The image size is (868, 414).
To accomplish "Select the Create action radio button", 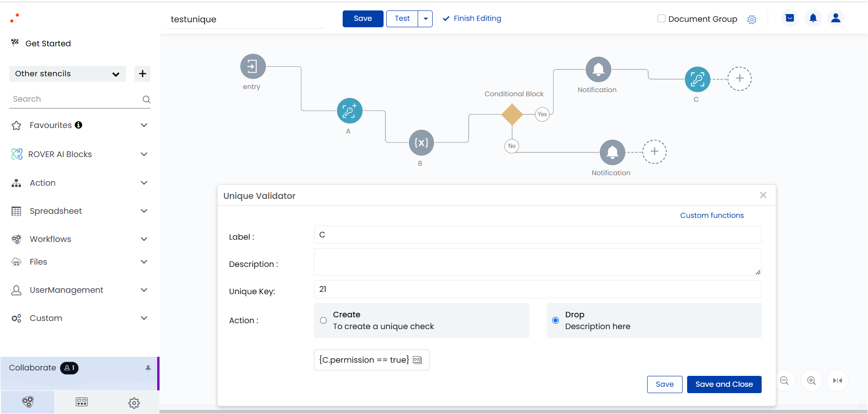I will (323, 320).
